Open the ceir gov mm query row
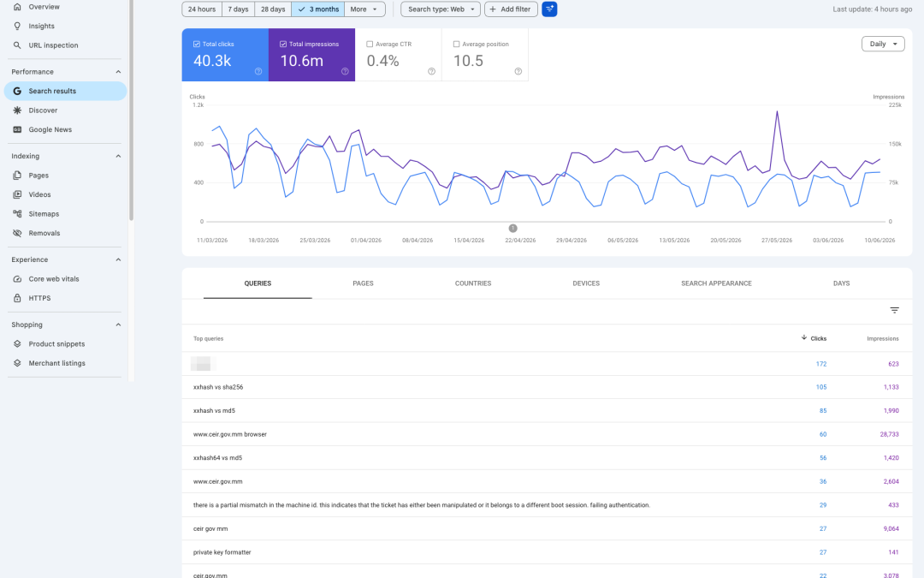924x578 pixels. pos(547,528)
